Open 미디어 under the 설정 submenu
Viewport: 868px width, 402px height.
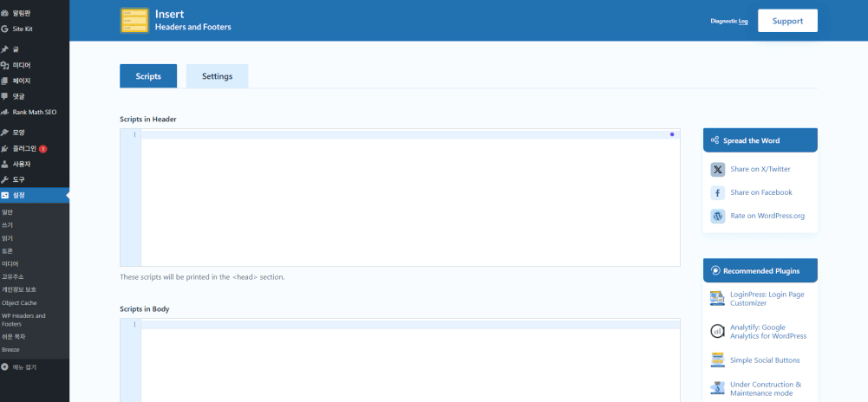click(10, 263)
